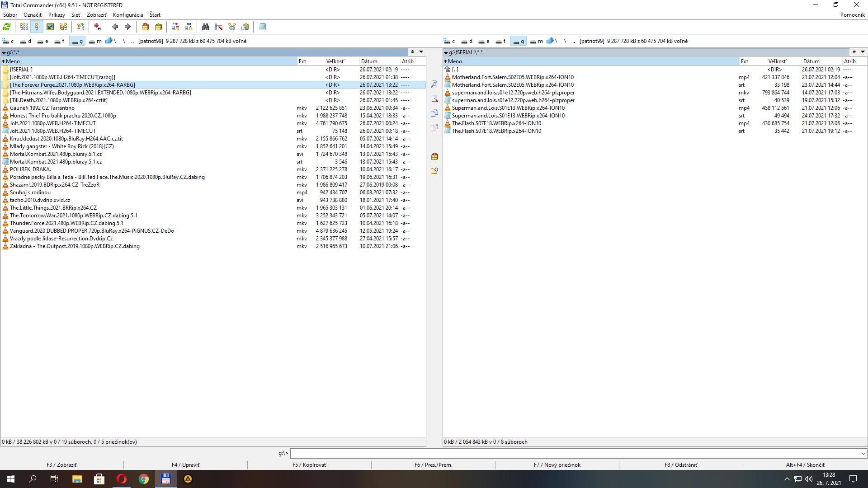Sort right panel by Meno column

591,61
